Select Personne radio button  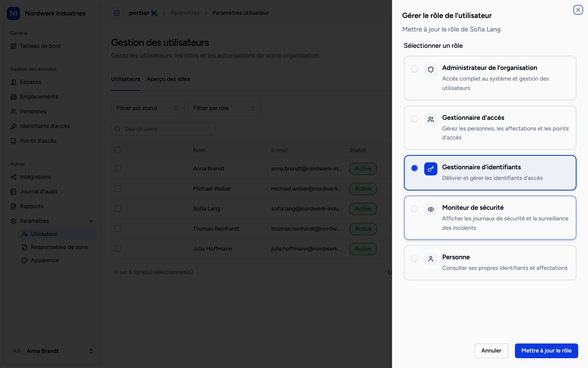(414, 258)
